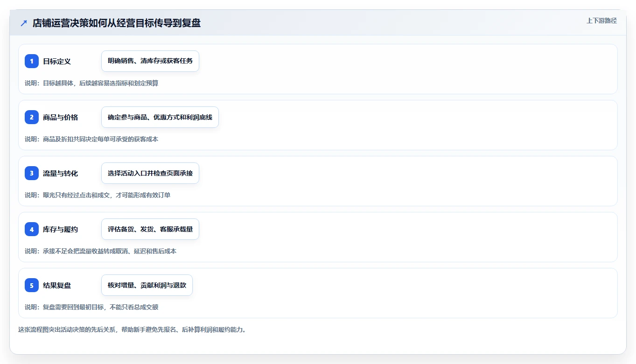The height and width of the screenshot is (364, 636).
Task: Click the arrow icon beside the flowchart title
Action: click(24, 23)
